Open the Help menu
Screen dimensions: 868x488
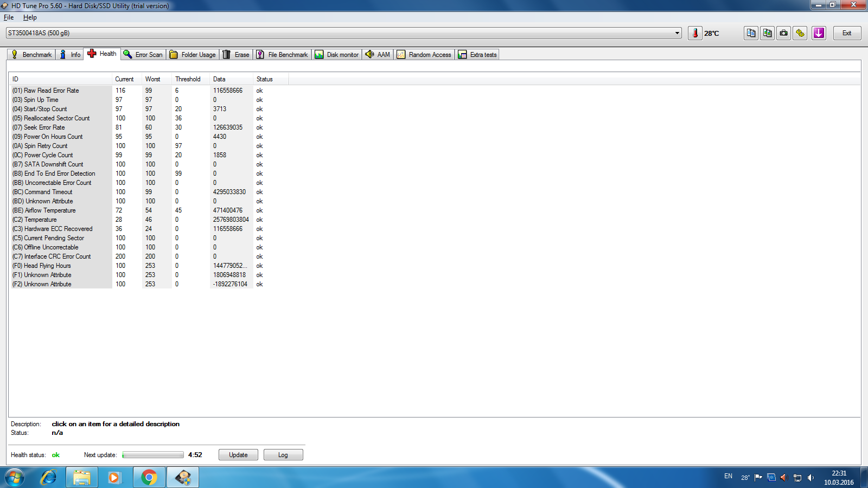click(30, 17)
